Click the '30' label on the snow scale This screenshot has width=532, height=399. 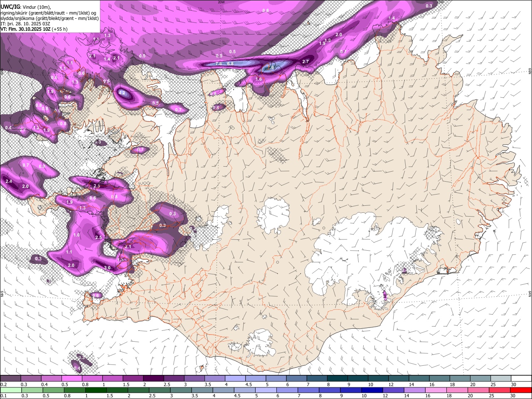pos(514,384)
